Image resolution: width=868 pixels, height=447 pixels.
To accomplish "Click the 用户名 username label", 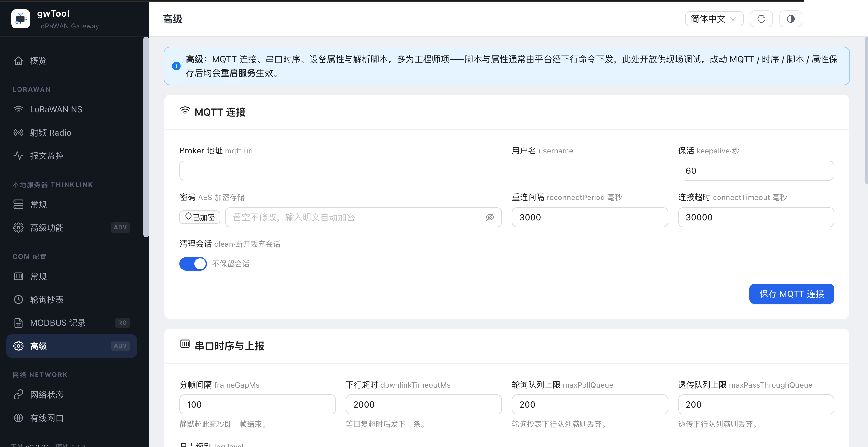I will click(x=542, y=151).
